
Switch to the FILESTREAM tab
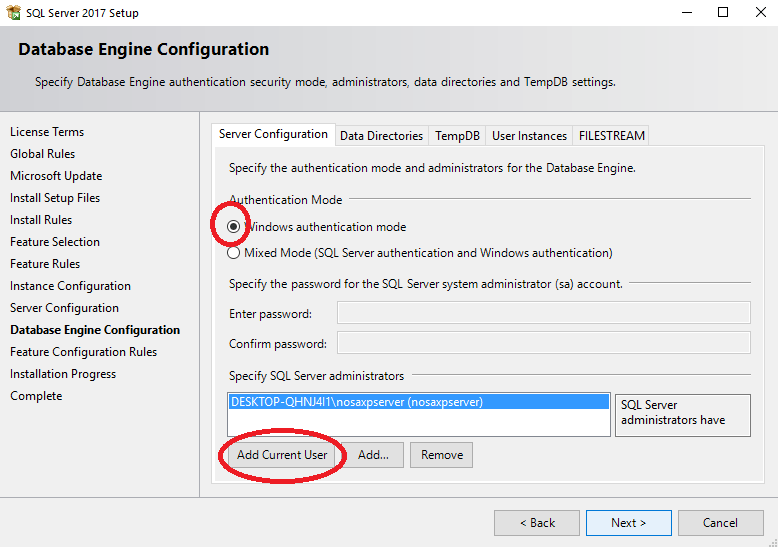[611, 136]
